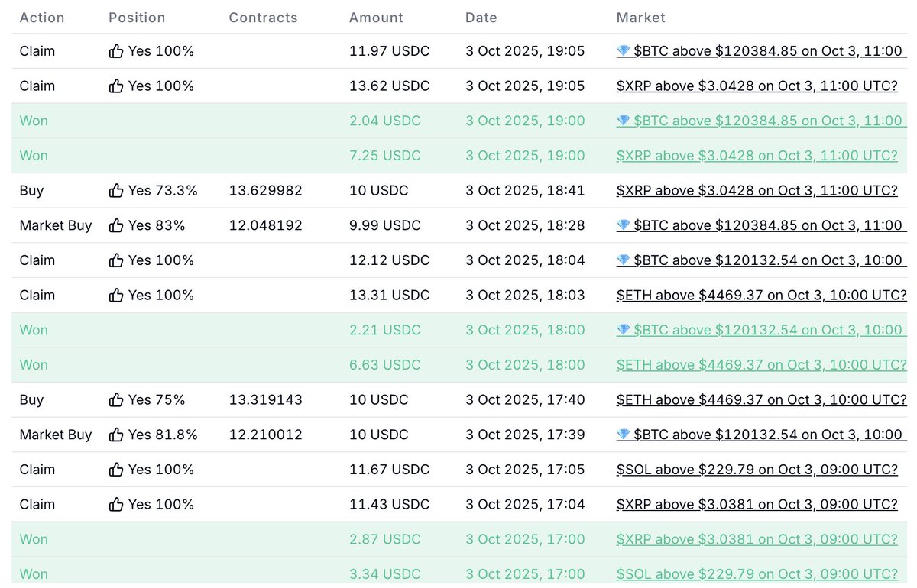Click thumbs-up icon beside Yes 73.3%
The width and height of the screenshot is (917, 588).
point(116,191)
